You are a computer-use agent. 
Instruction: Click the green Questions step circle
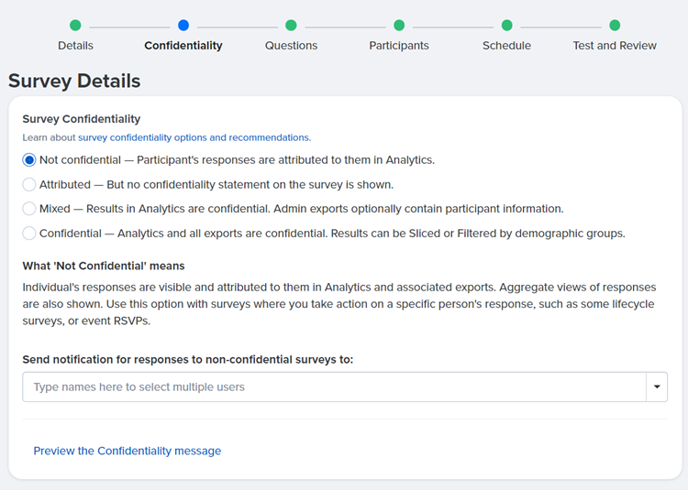[291, 25]
